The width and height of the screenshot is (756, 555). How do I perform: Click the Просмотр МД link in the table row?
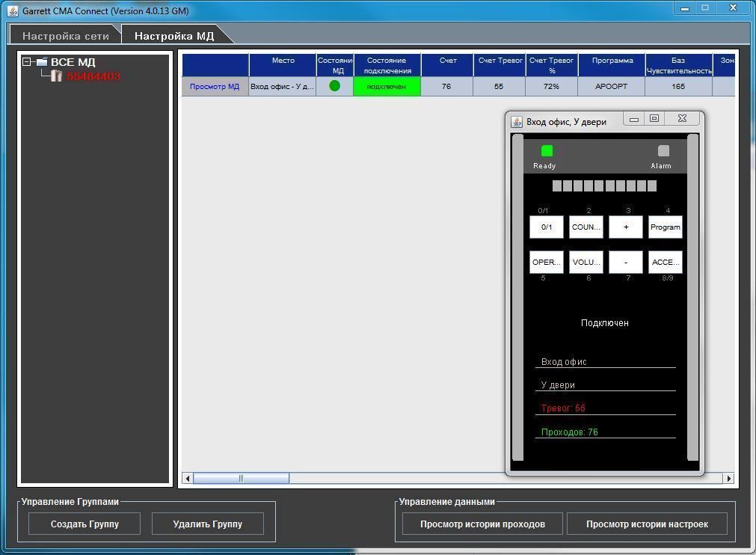click(215, 86)
